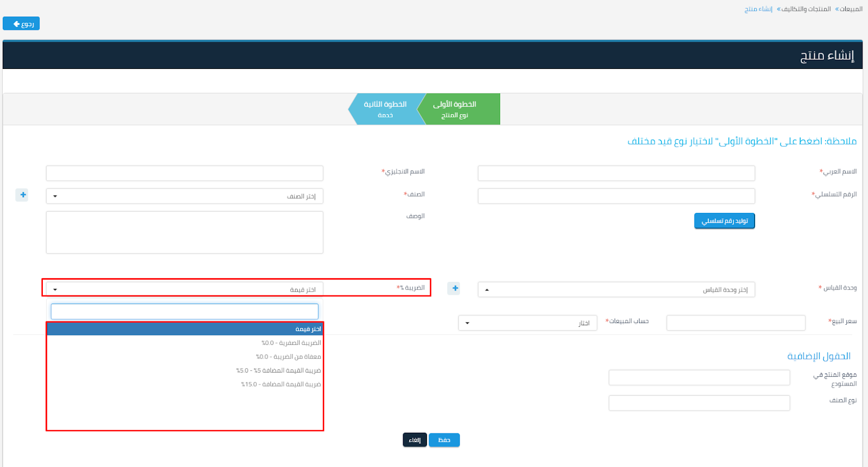Expand the sales account dropdown اختار
Image resolution: width=868 pixels, height=467 pixels.
point(527,323)
